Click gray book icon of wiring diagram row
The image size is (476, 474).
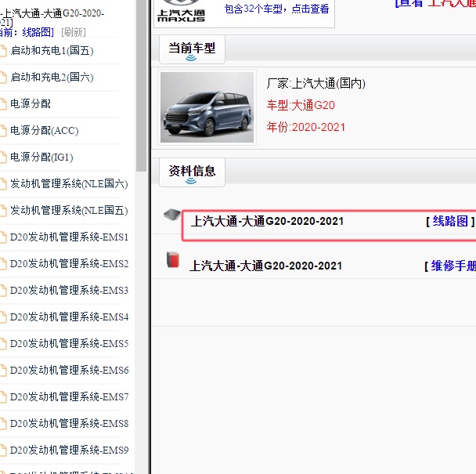tap(172, 215)
